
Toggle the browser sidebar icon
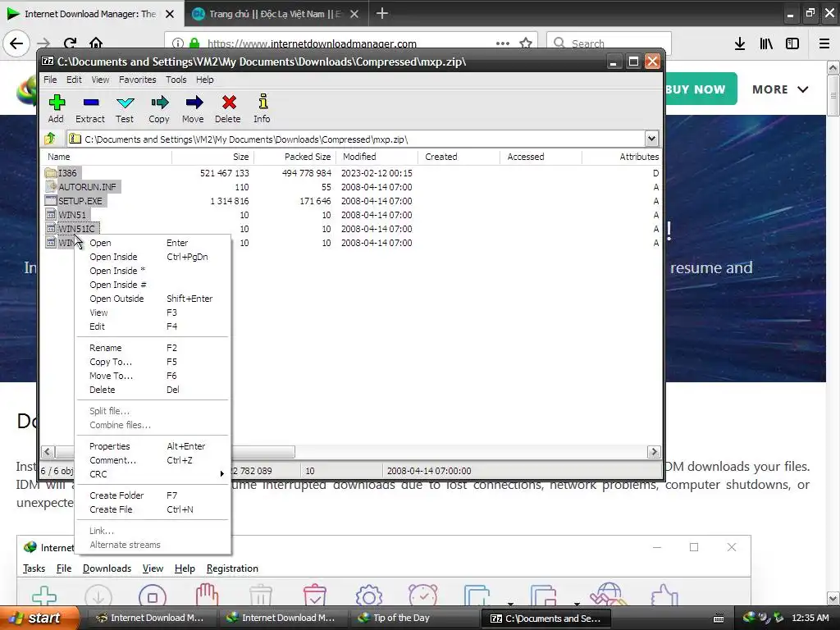coord(792,43)
